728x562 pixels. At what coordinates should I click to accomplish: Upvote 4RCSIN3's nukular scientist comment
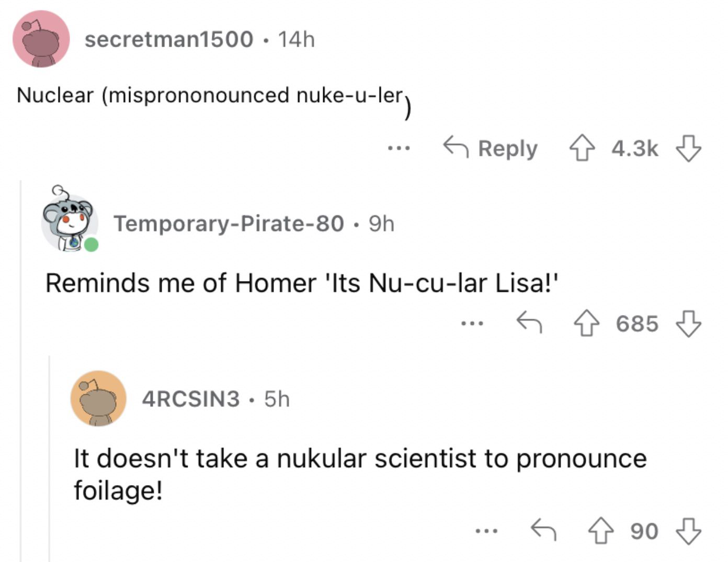click(x=601, y=531)
